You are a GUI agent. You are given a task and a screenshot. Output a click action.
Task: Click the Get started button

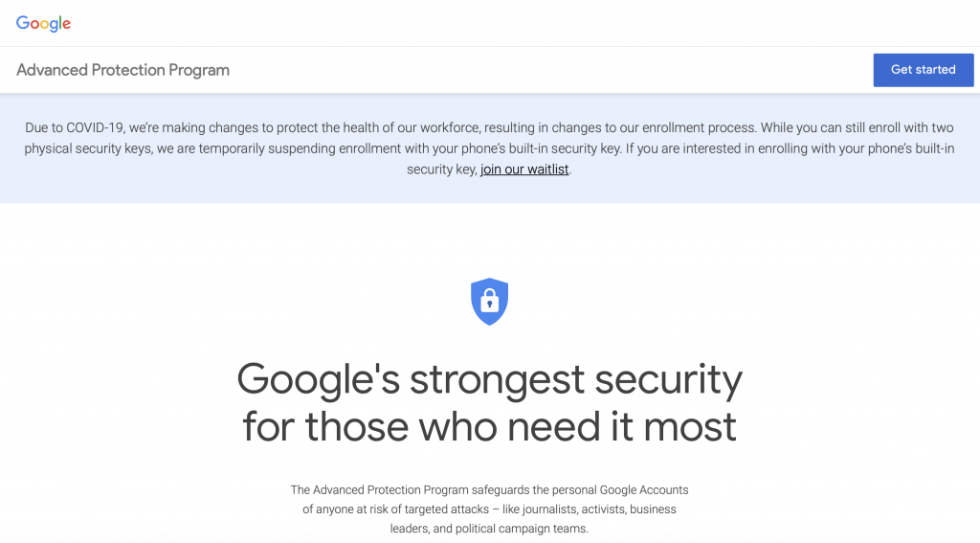(x=924, y=70)
